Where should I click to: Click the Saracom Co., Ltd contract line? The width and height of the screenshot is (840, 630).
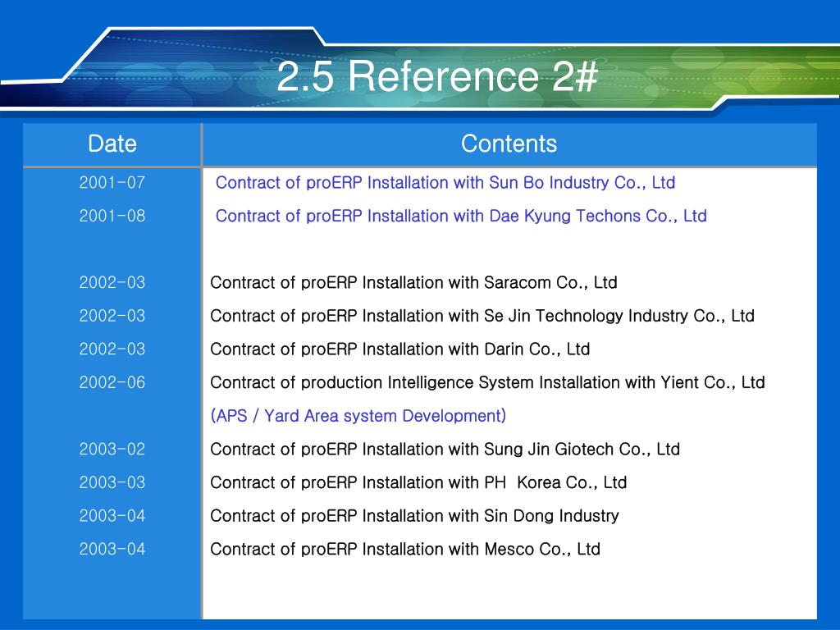[413, 282]
